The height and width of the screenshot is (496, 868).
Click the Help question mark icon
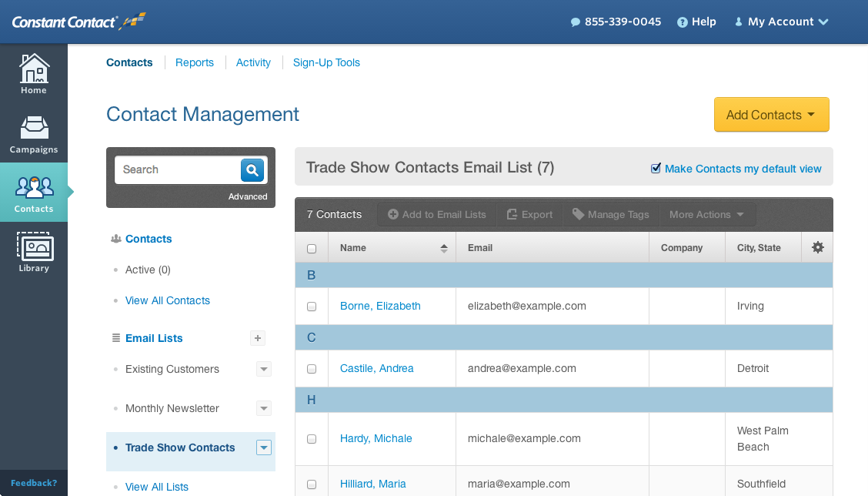click(x=683, y=22)
